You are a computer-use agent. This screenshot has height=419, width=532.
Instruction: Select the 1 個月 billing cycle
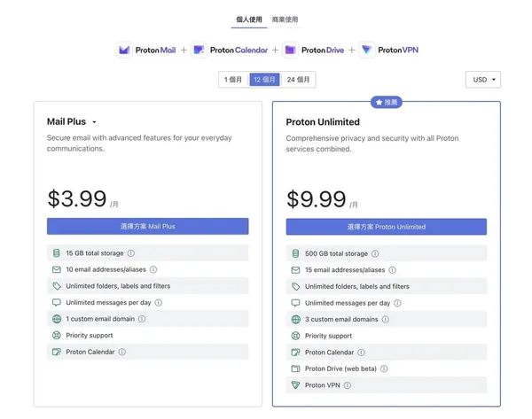point(233,80)
